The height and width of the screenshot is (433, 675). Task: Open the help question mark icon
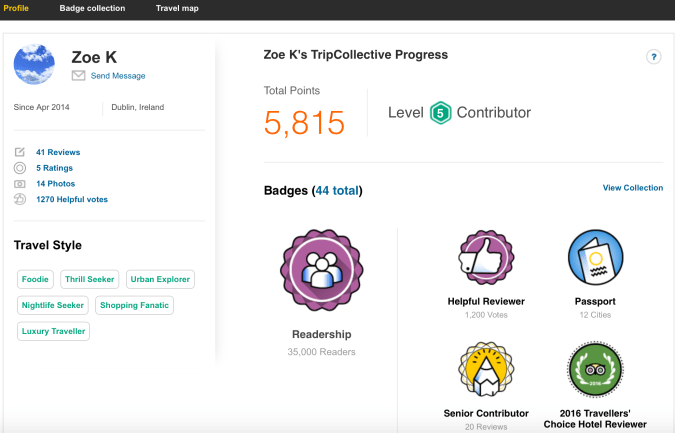click(x=653, y=57)
